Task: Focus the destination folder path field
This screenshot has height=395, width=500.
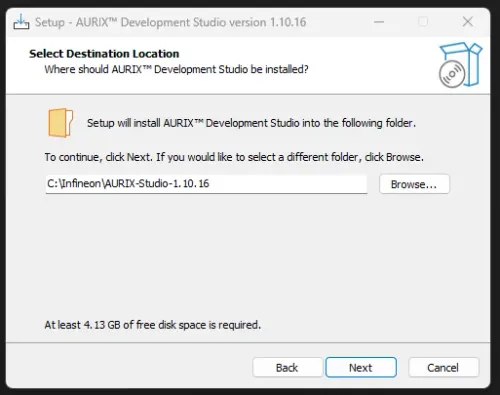Action: tap(206, 184)
